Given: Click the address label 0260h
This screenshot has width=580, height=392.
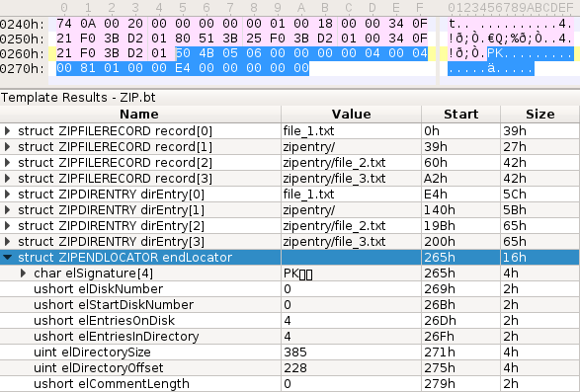Looking at the screenshot, I should pyautogui.click(x=22, y=53).
